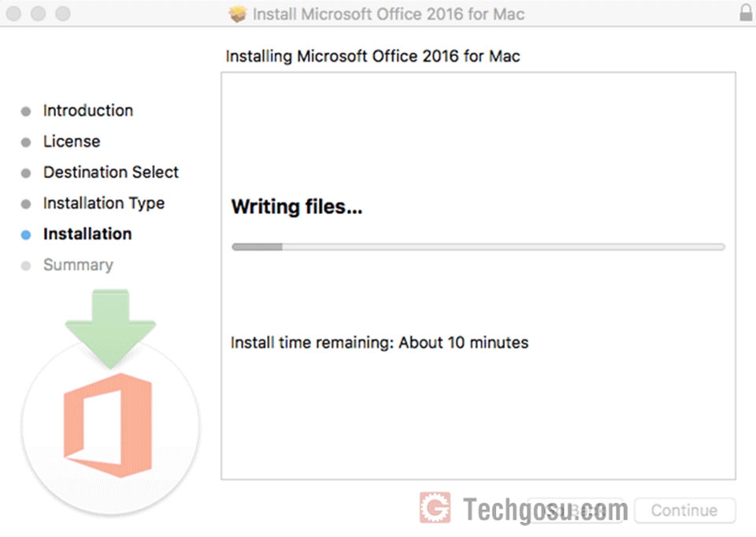Click the install time remaining text
756x537 pixels.
pyautogui.click(x=380, y=343)
